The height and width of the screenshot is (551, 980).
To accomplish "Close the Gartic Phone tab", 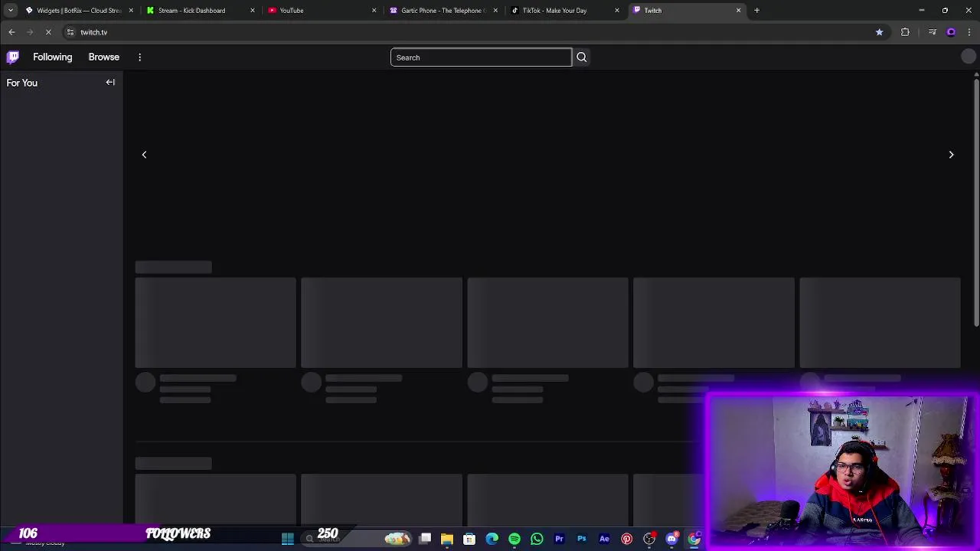I will [495, 11].
